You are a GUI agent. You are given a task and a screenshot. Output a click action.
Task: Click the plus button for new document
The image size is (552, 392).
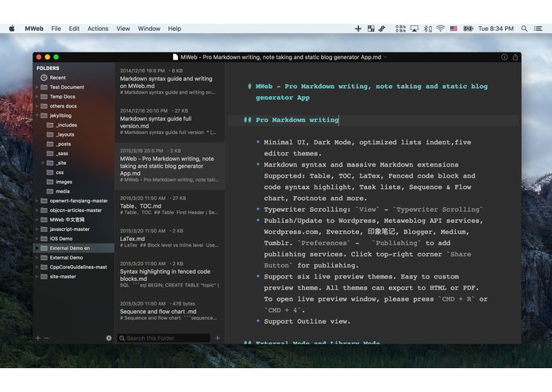coord(218,338)
